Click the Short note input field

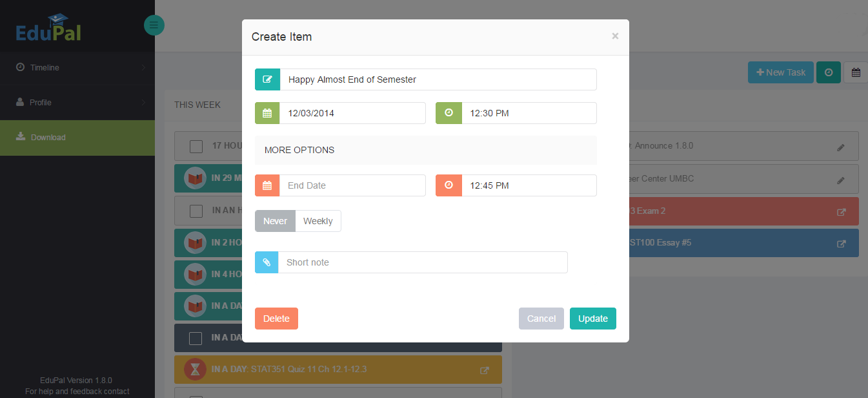coord(423,262)
